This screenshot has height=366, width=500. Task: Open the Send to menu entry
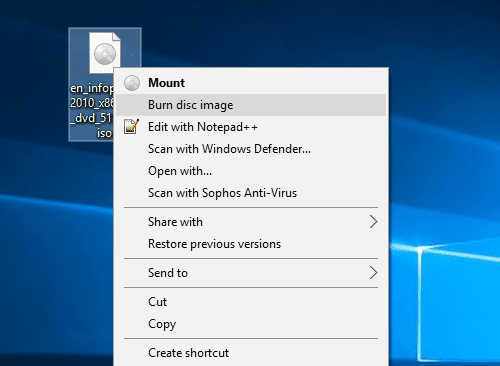[251, 273]
